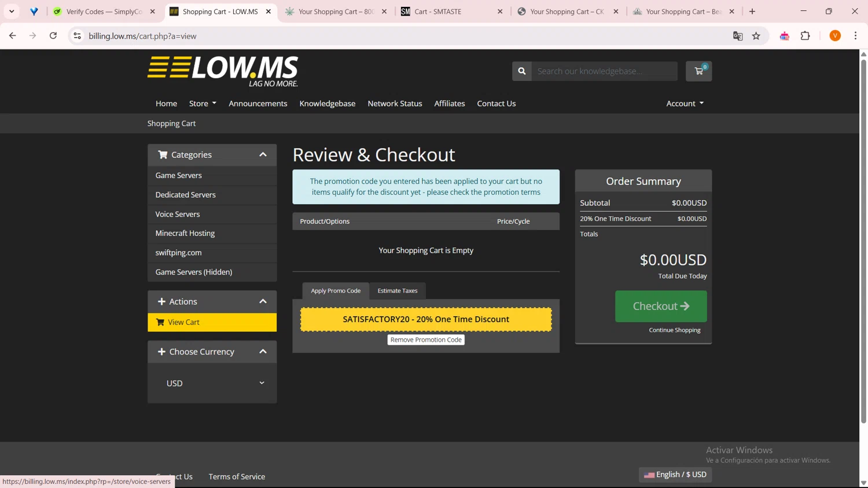868x488 pixels.
Task: Close the Cart - SMTASTE tab
Action: 500,12
